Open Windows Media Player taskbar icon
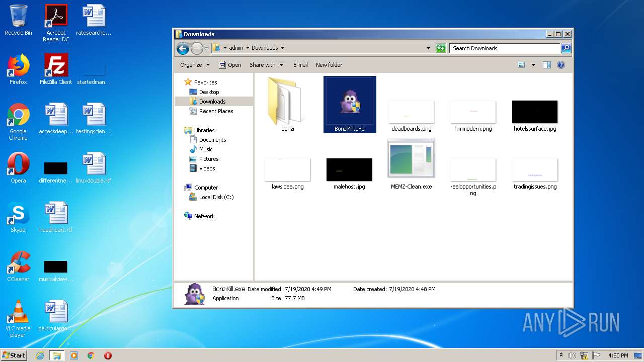 (x=74, y=355)
